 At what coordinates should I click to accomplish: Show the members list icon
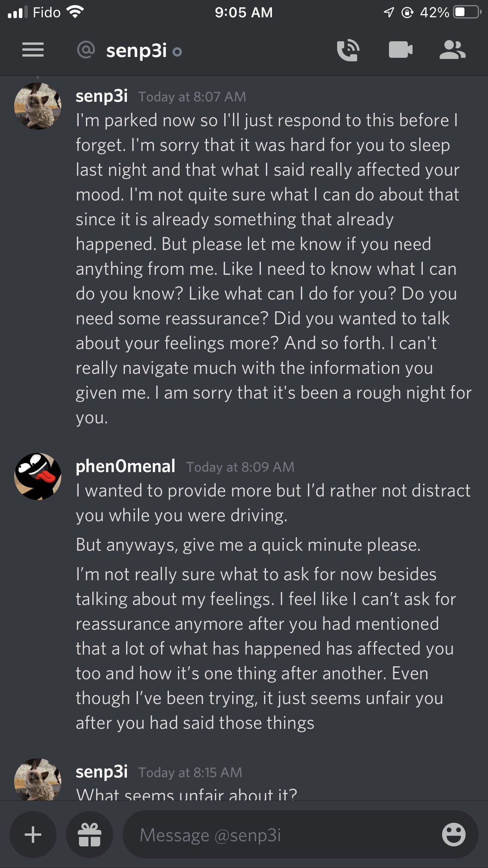(452, 50)
